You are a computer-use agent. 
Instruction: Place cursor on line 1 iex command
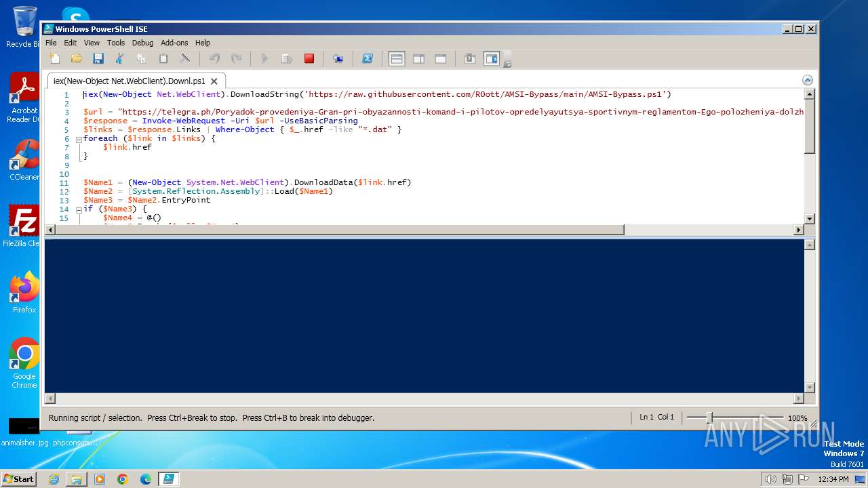point(377,94)
